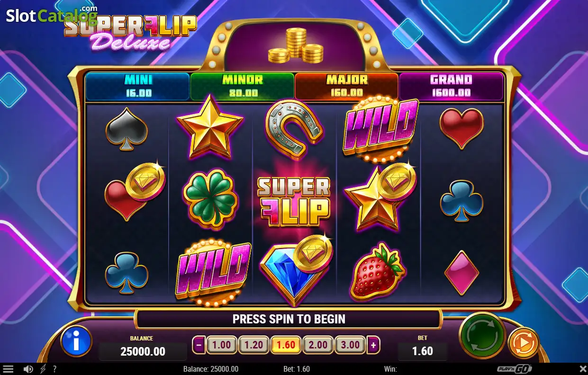
Task: Choose the 2.00 bet value
Action: [x=318, y=345]
